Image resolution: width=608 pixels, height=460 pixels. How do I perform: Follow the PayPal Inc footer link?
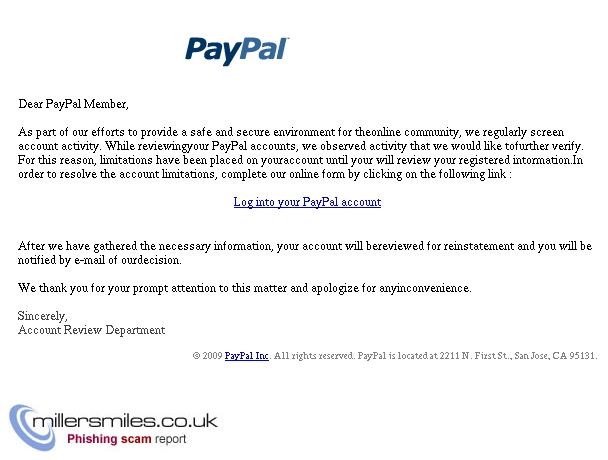(x=247, y=356)
